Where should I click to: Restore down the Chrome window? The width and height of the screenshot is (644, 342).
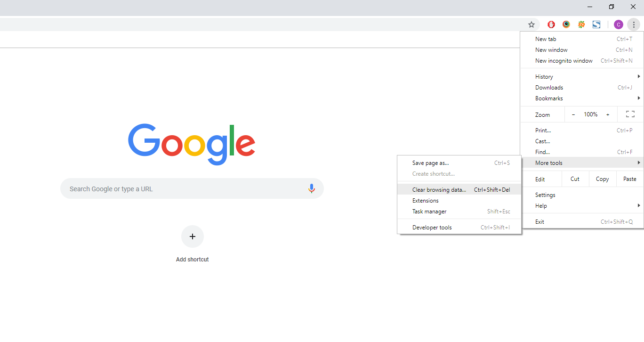(612, 7)
